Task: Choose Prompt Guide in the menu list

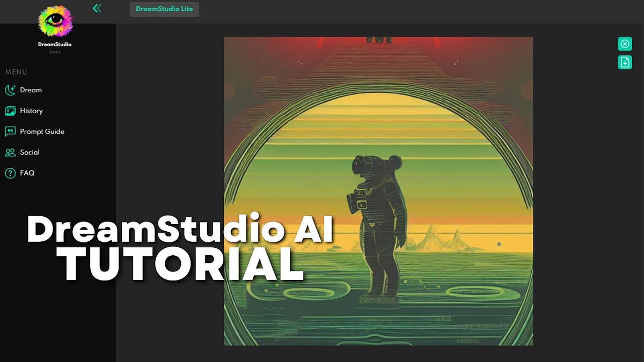Action: pos(41,131)
